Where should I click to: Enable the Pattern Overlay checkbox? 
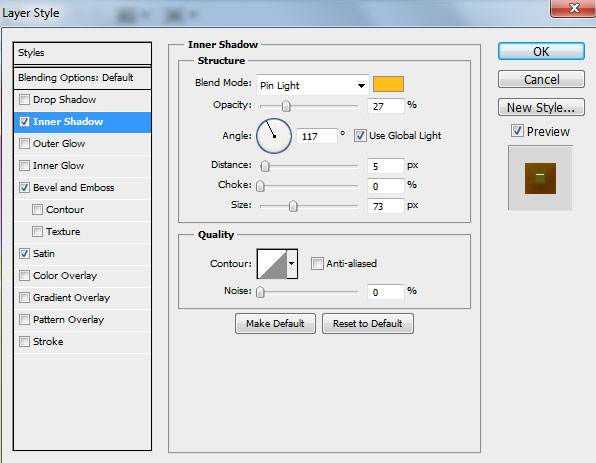(x=24, y=320)
